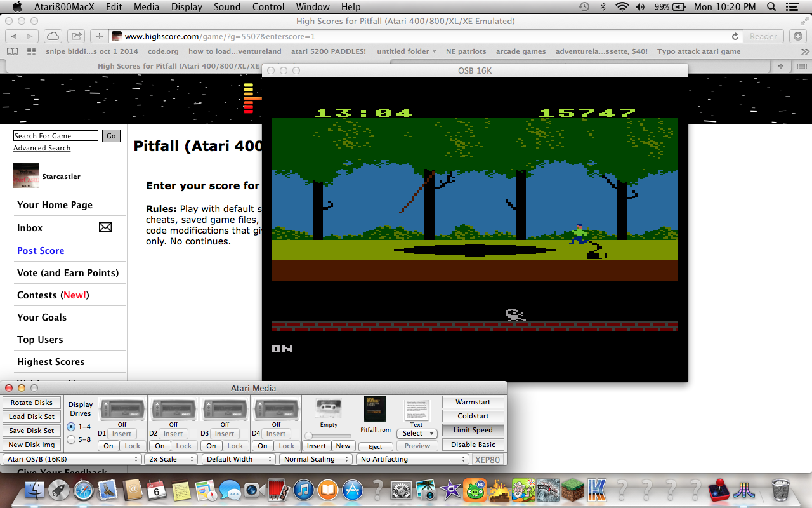
Task: Click the Pitfall!.rom cartridge image
Action: 375,410
